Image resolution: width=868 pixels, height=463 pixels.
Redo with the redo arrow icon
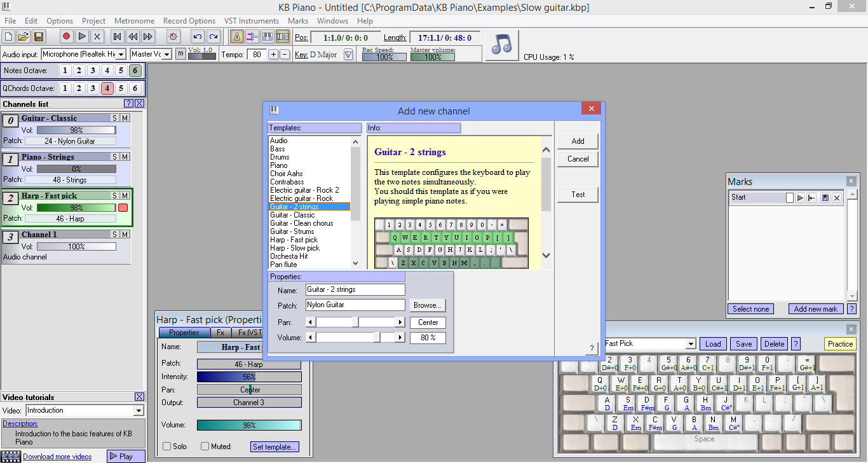[214, 37]
